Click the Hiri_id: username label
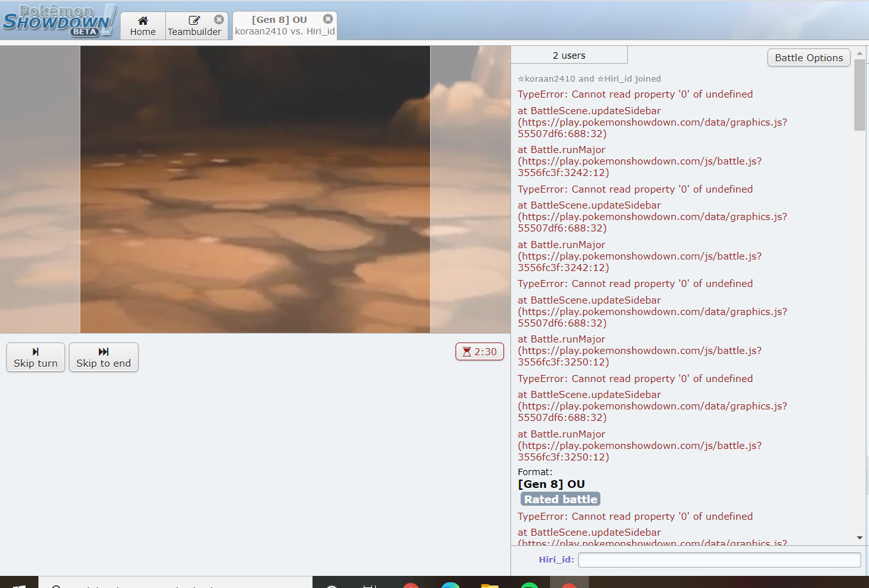Screen dimensions: 869x588 point(556,559)
